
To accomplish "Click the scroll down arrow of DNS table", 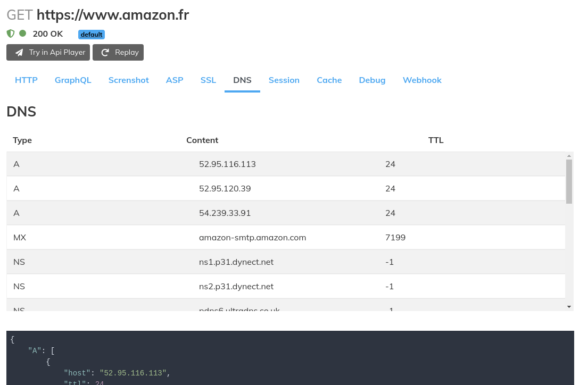I will tap(569, 307).
